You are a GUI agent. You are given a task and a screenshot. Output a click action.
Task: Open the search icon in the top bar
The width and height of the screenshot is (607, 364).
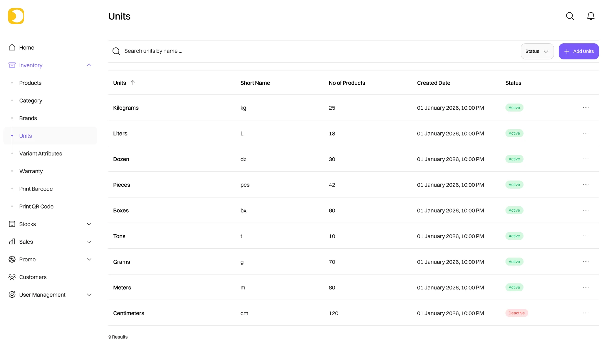point(570,16)
